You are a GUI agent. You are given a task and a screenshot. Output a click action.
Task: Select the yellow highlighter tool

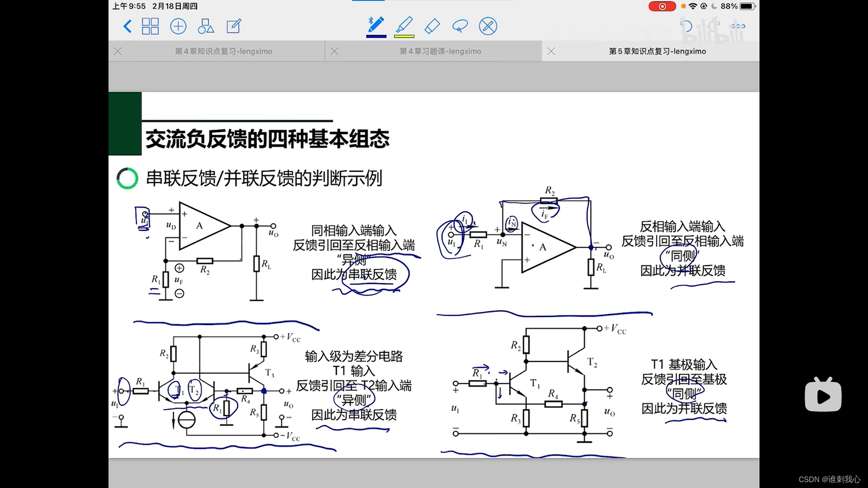[404, 25]
